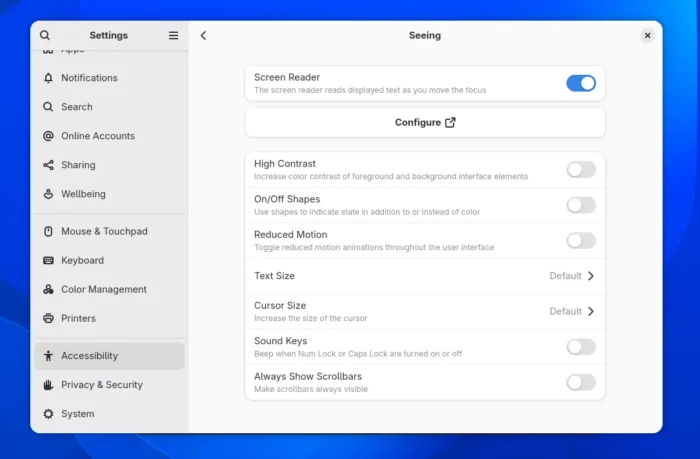
Task: Select Color Management in sidebar
Action: [103, 289]
